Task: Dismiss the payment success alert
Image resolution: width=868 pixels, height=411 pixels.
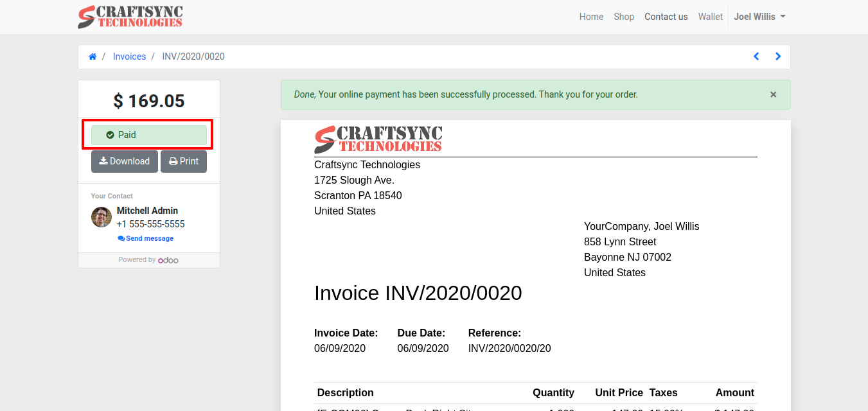Action: [773, 94]
